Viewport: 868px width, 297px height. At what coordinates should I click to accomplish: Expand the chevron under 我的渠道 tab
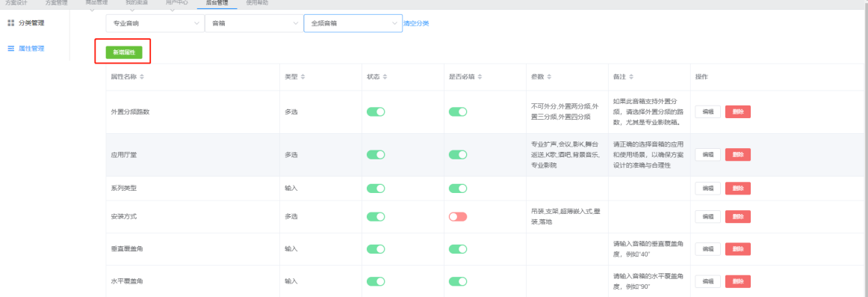click(131, 10)
